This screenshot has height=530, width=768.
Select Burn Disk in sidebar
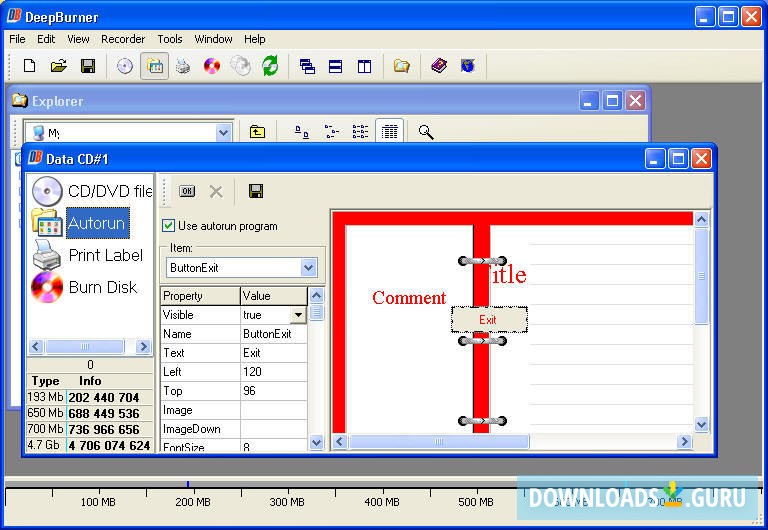click(84, 287)
